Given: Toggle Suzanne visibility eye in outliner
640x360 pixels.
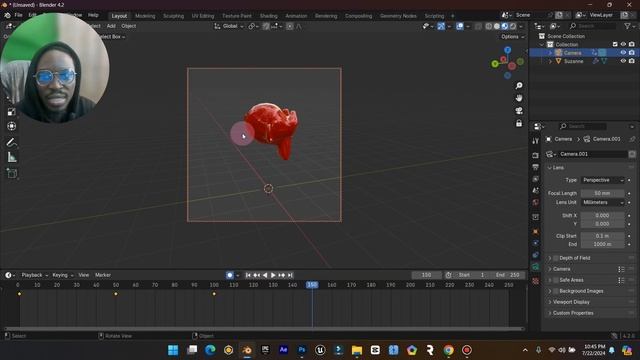Looking at the screenshot, I should coord(623,61).
